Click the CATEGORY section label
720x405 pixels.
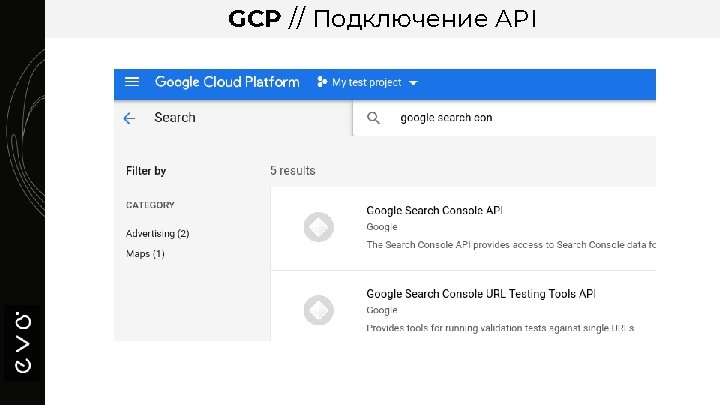click(150, 205)
